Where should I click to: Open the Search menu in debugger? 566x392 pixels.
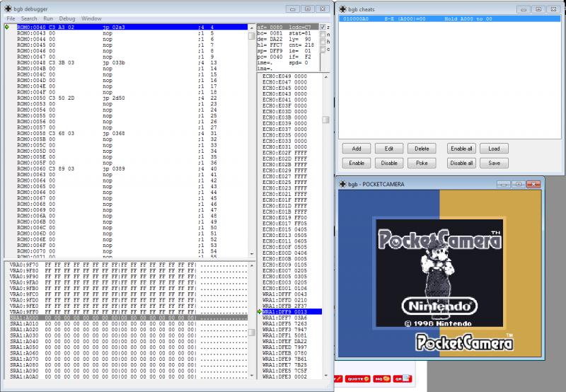[29, 18]
